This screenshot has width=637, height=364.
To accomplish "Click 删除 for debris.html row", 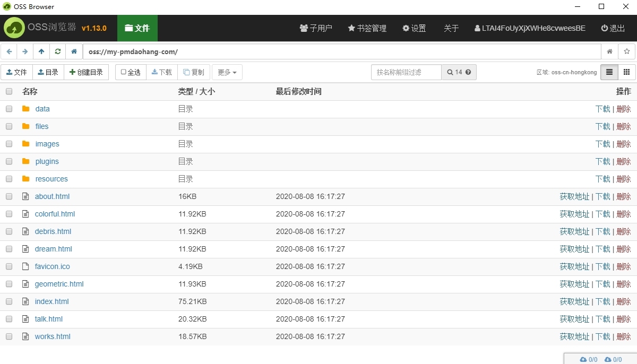I will (623, 231).
